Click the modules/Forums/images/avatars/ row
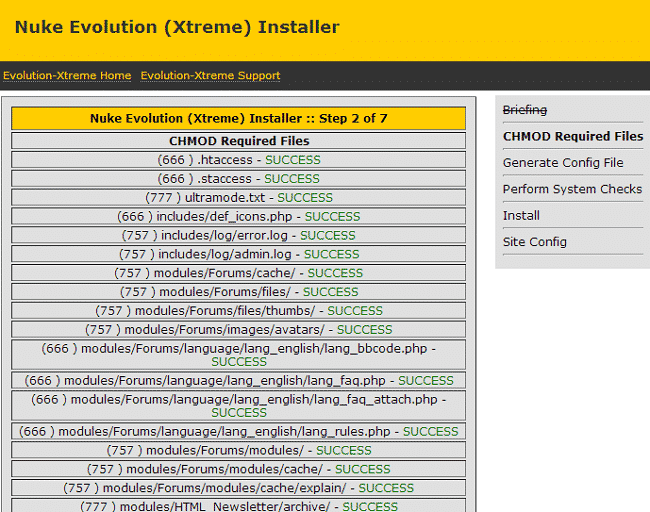This screenshot has width=650, height=512. point(239,330)
